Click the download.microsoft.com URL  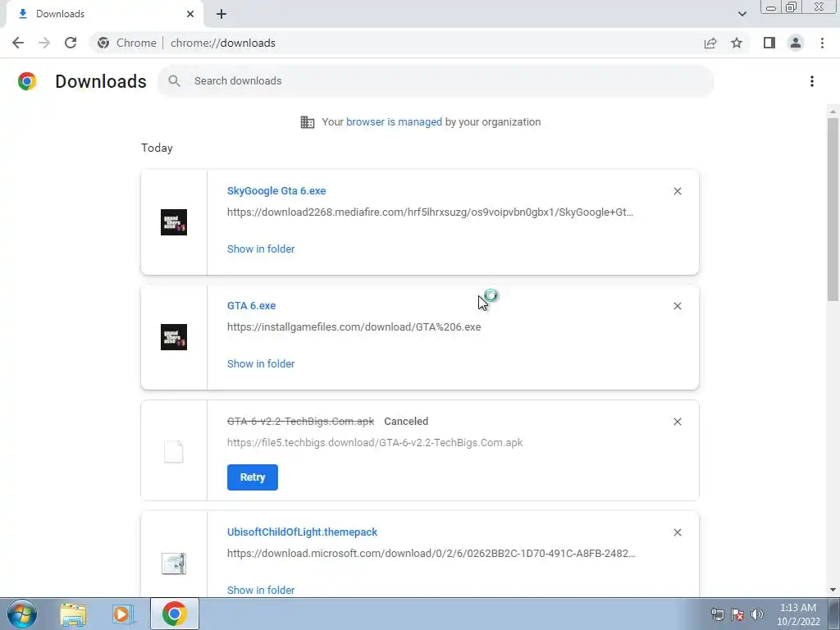[x=431, y=554]
